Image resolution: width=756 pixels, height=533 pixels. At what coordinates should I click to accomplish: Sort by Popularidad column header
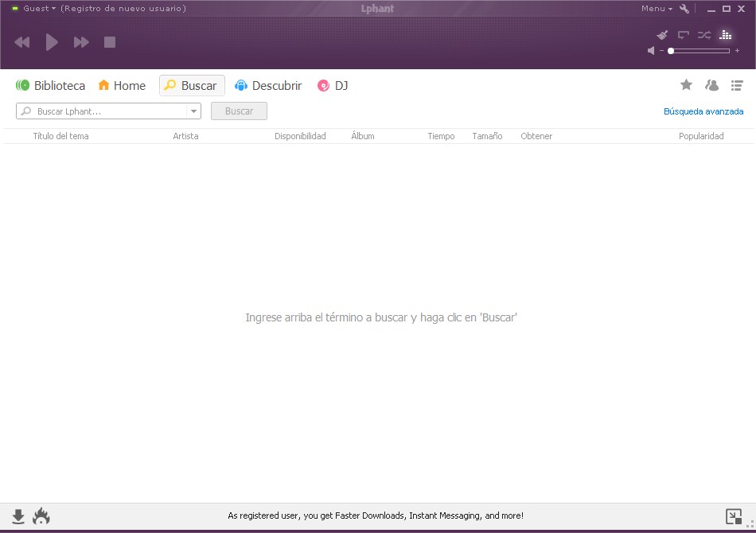(x=701, y=136)
